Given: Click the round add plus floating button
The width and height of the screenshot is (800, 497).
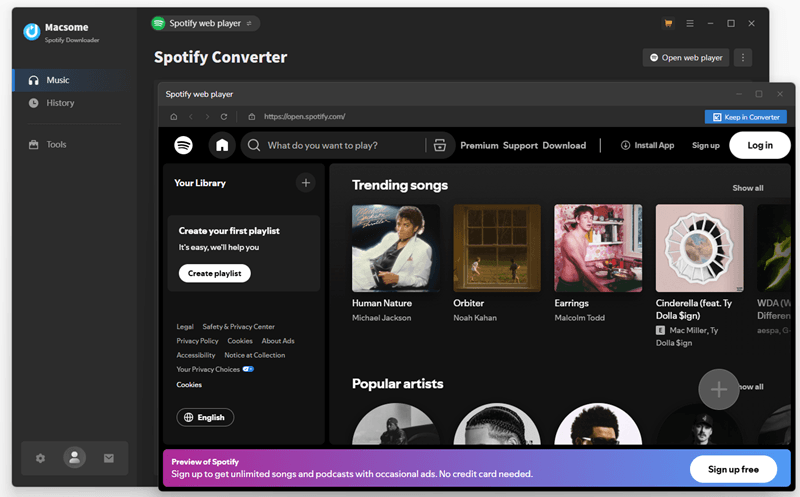Looking at the screenshot, I should tap(719, 389).
